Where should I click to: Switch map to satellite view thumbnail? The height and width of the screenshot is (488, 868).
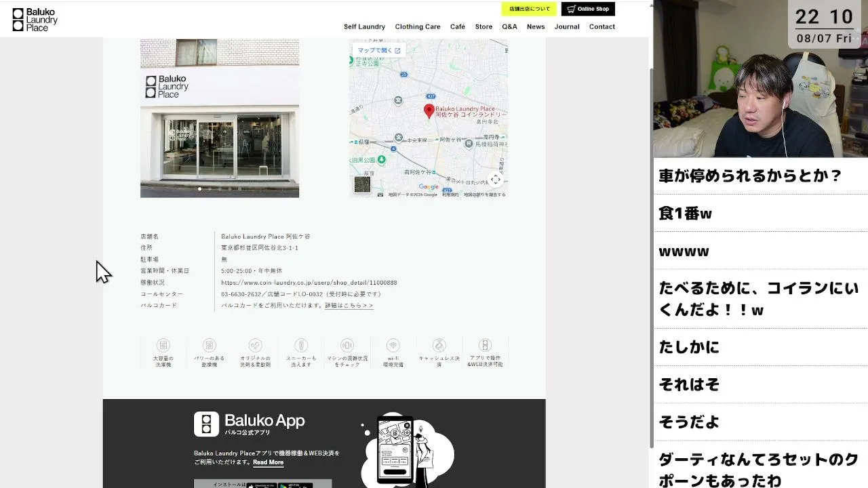[x=363, y=184]
